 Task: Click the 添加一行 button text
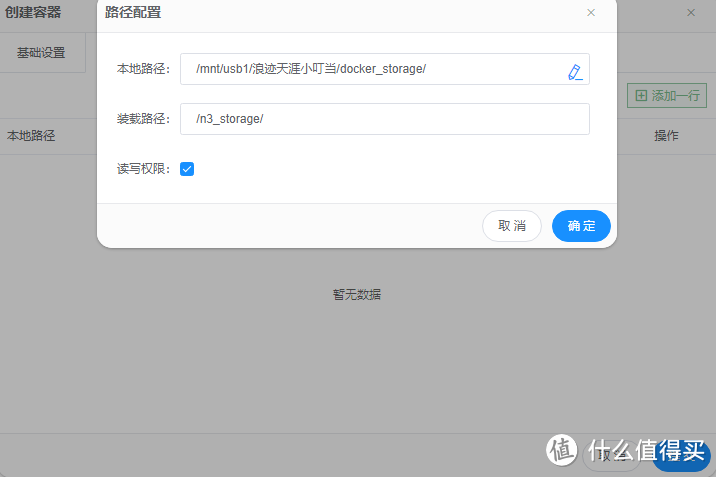pyautogui.click(x=676, y=96)
